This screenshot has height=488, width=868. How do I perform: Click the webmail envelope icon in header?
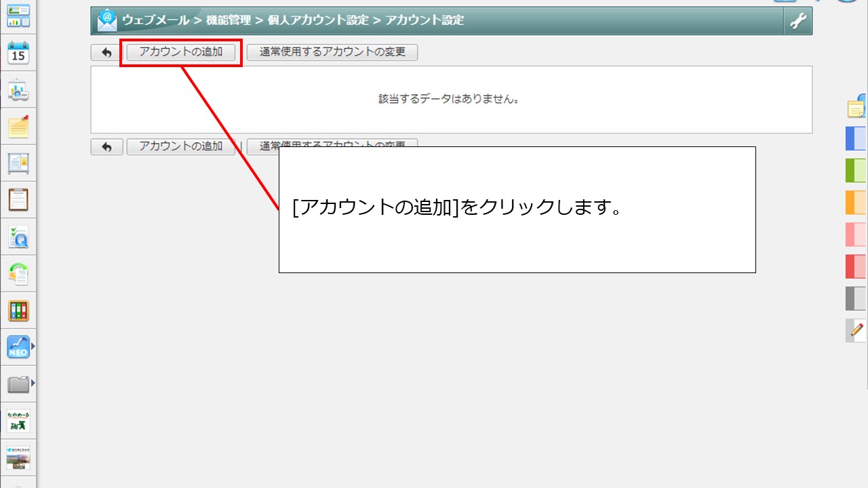click(x=107, y=20)
